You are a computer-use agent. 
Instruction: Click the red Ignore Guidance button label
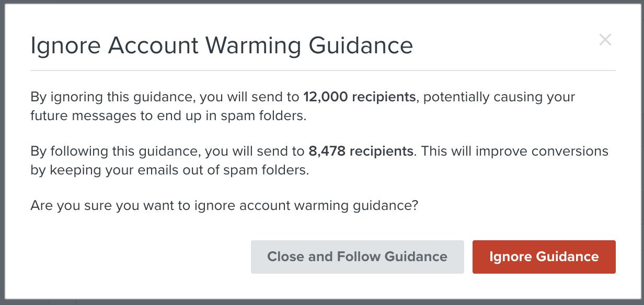click(x=544, y=256)
